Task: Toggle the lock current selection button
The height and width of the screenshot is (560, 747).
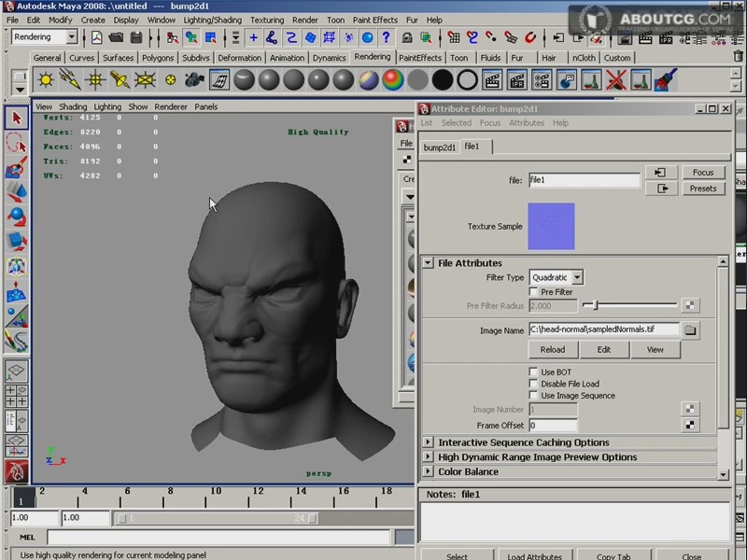Action: [406, 37]
